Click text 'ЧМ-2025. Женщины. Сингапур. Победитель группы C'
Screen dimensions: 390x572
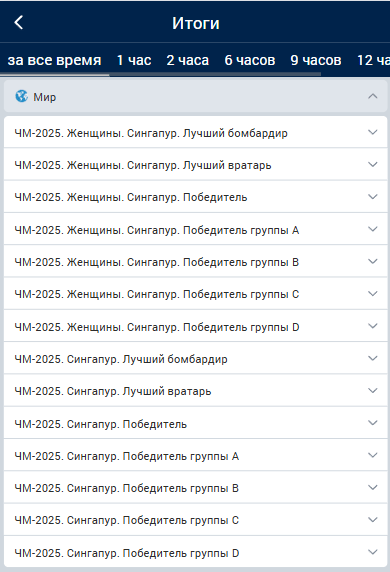pos(157,294)
